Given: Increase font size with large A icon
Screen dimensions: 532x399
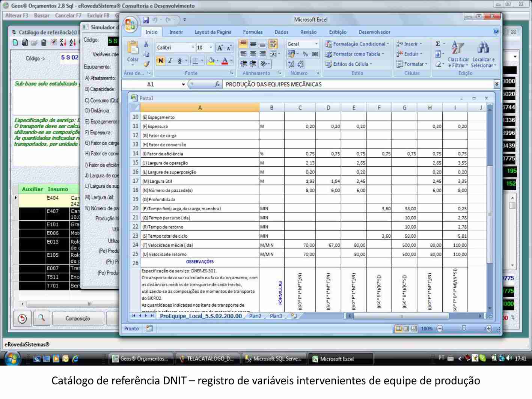Looking at the screenshot, I should pos(220,48).
